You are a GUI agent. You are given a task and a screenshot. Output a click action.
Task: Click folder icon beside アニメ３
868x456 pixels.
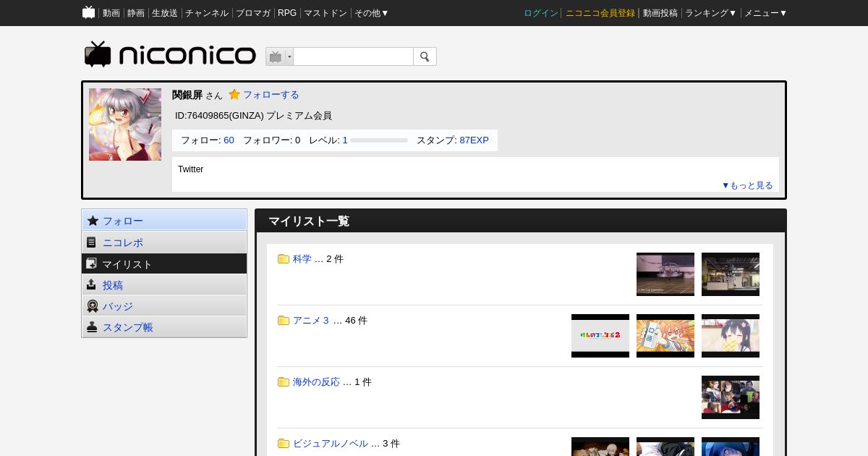[x=284, y=321]
